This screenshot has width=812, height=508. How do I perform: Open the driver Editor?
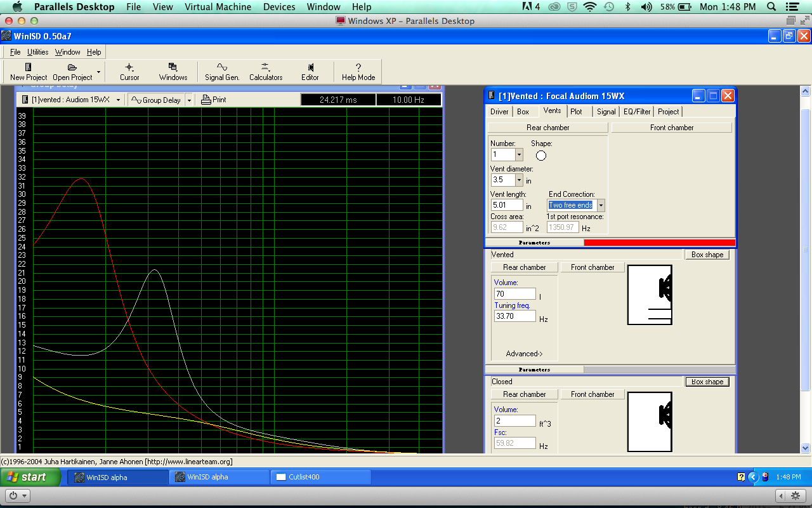pos(310,71)
